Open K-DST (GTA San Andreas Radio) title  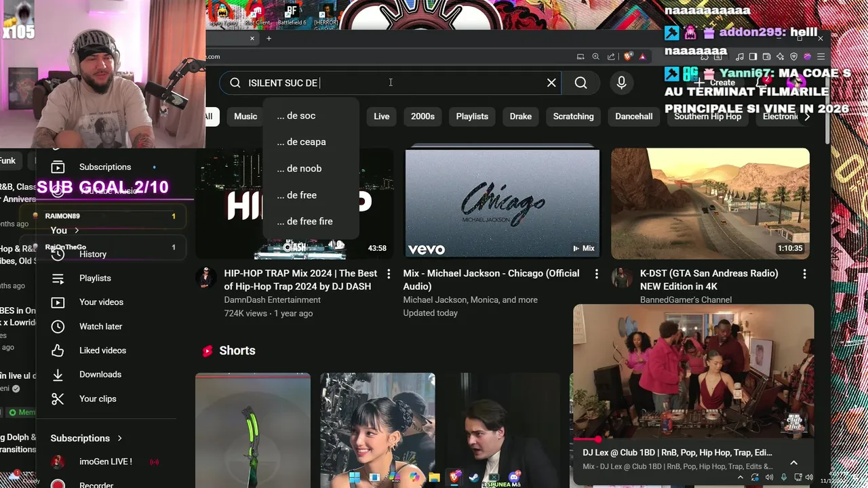pos(709,280)
